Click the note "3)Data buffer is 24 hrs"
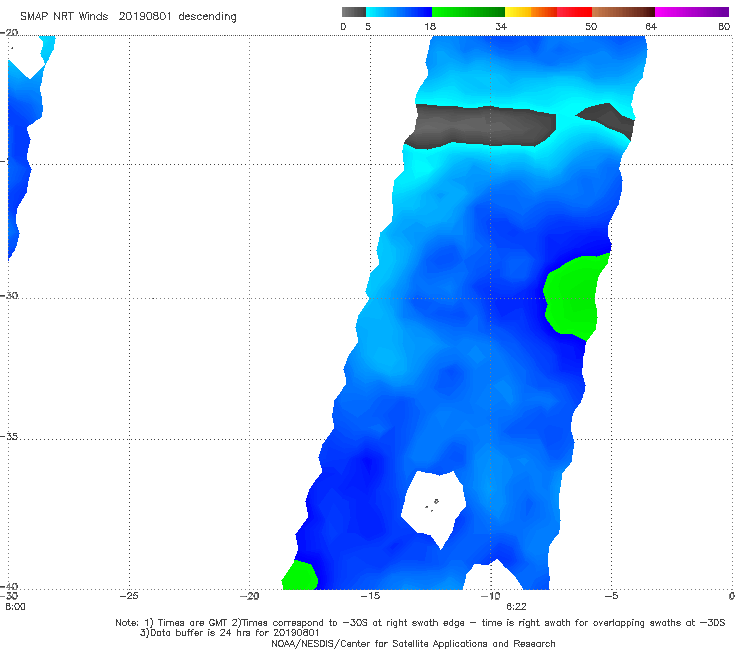The image size is (740, 650). (x=229, y=633)
